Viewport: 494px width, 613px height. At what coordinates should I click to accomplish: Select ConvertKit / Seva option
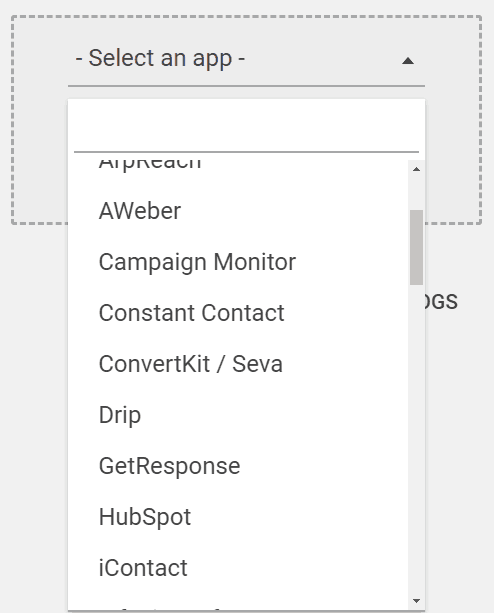(x=238, y=364)
